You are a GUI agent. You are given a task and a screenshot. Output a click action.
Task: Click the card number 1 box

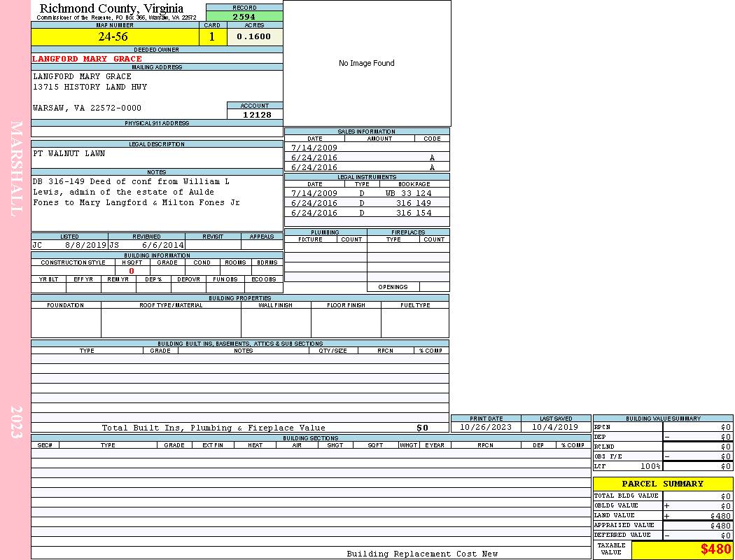tap(212, 37)
